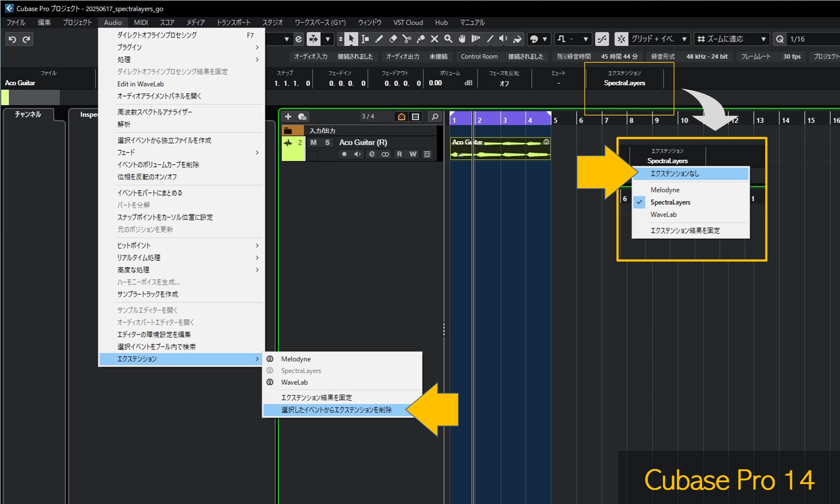Click Make Extension Permanent in submenu
Image resolution: width=840 pixels, height=504 pixels.
point(342,398)
